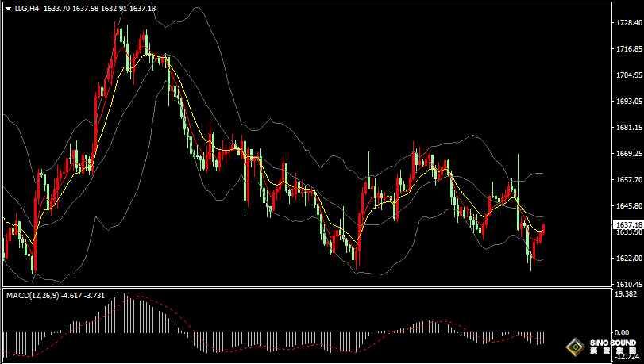Click the 1610.45 price axis label
644x364 pixels.
[628, 284]
